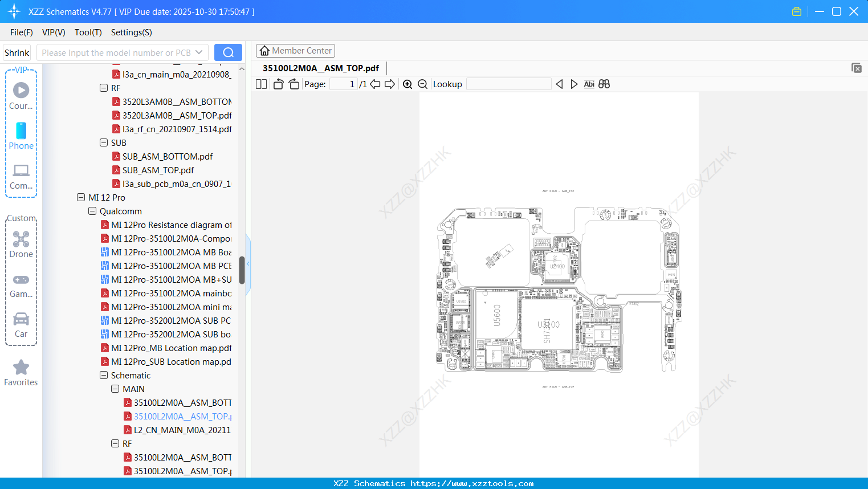Collapse the SUB folder node

tap(104, 143)
